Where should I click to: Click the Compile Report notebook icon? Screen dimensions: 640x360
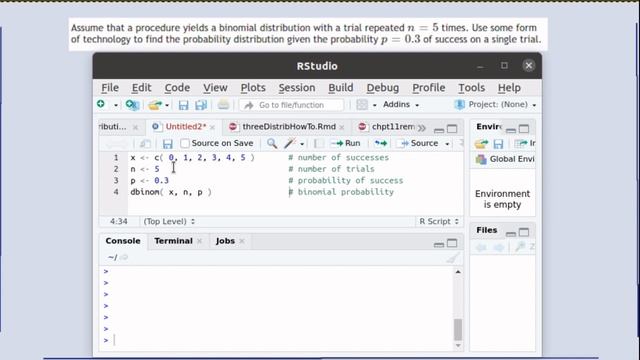point(319,144)
